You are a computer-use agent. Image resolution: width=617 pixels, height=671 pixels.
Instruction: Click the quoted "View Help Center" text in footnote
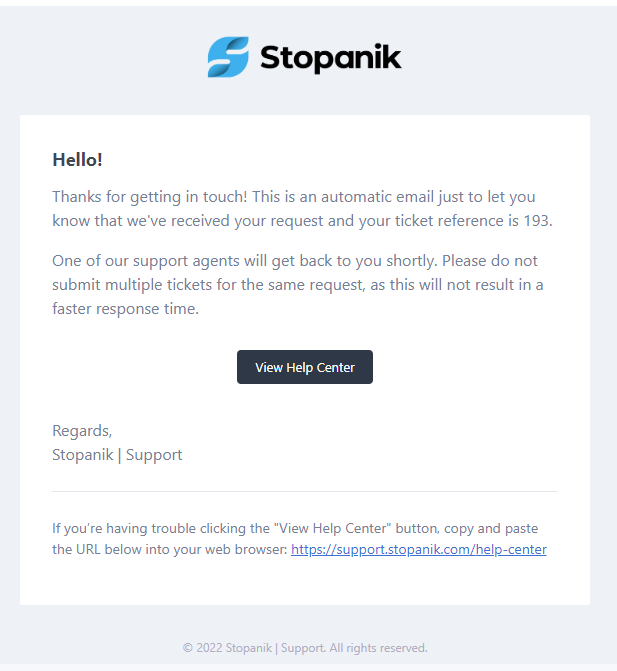click(335, 528)
